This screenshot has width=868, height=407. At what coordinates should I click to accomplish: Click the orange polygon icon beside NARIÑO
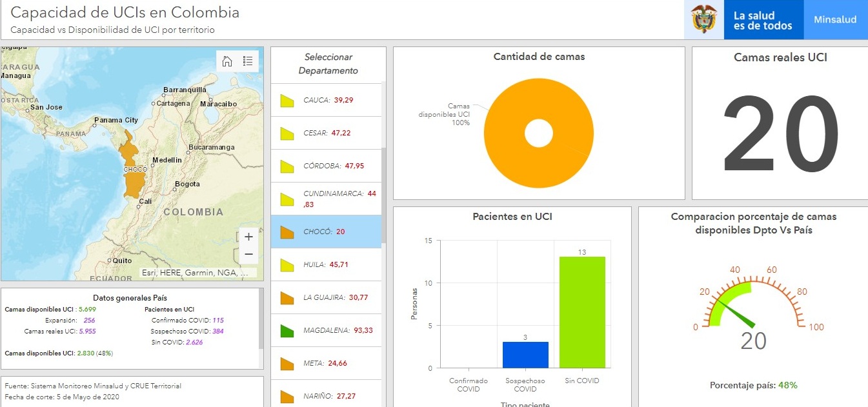pyautogui.click(x=287, y=396)
